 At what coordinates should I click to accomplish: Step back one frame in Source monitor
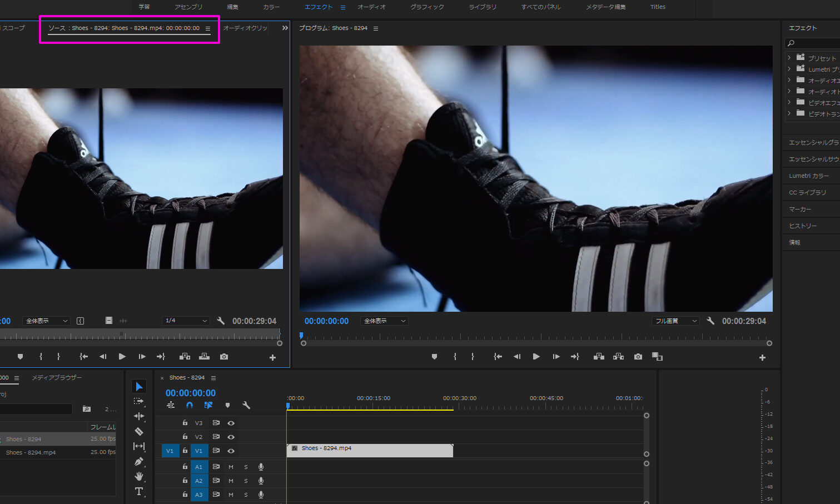103,357
